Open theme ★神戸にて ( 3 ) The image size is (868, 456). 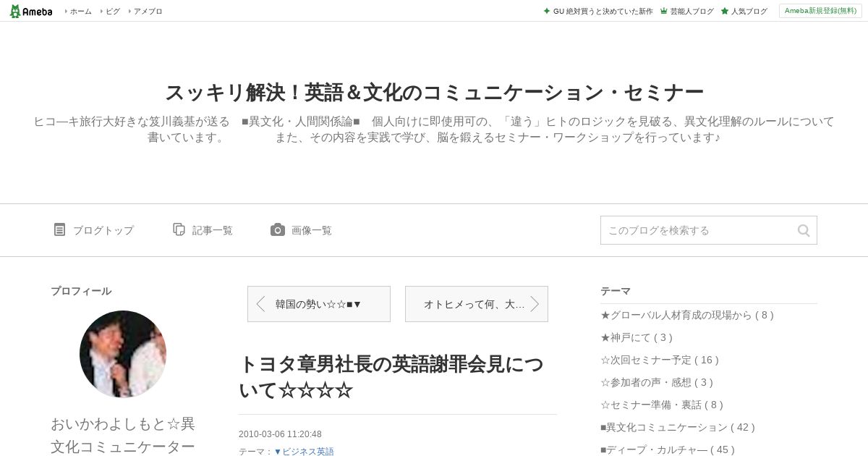[x=637, y=337]
